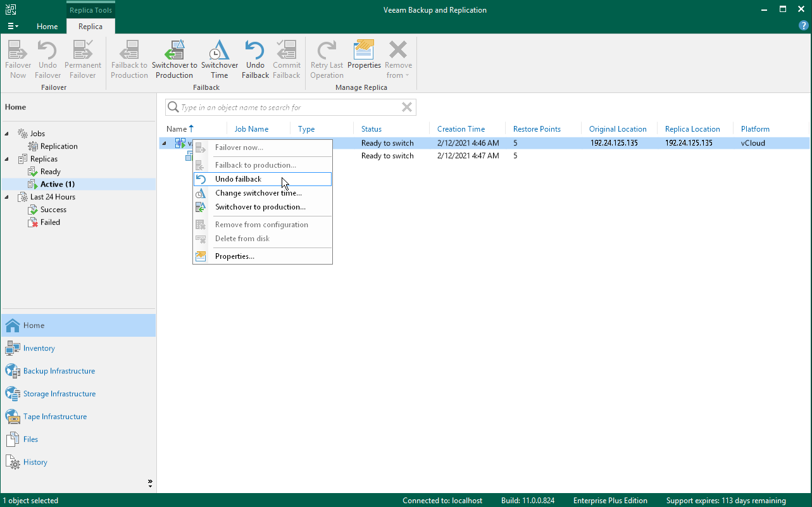Click the Undo Failback ribbon icon
The image size is (812, 507).
(255, 60)
